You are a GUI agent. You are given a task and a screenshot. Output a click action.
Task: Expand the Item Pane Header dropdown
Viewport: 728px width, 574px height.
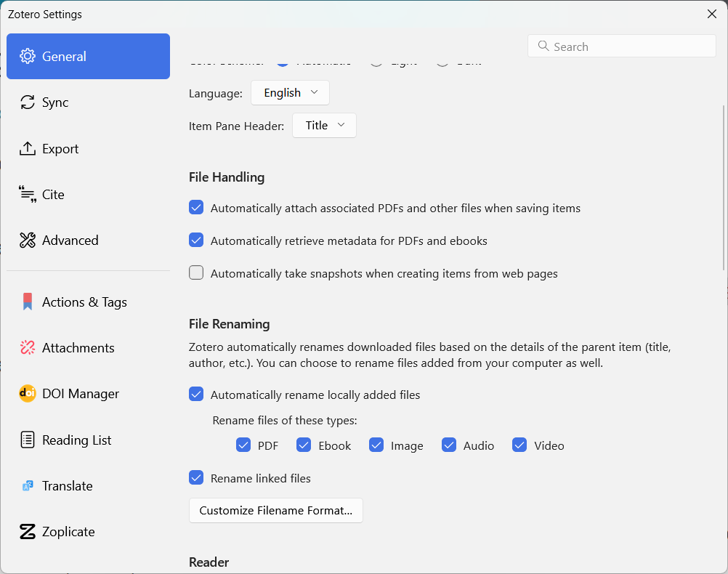click(324, 126)
